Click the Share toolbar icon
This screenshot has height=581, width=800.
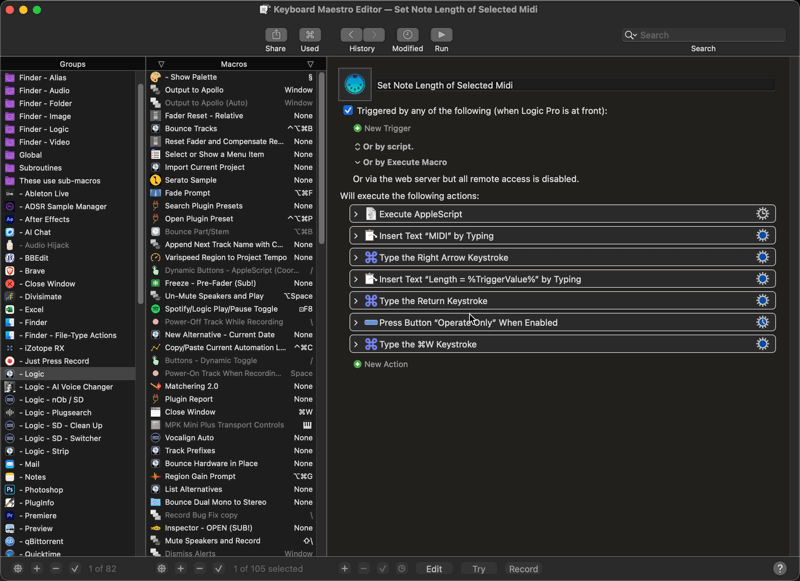275,35
